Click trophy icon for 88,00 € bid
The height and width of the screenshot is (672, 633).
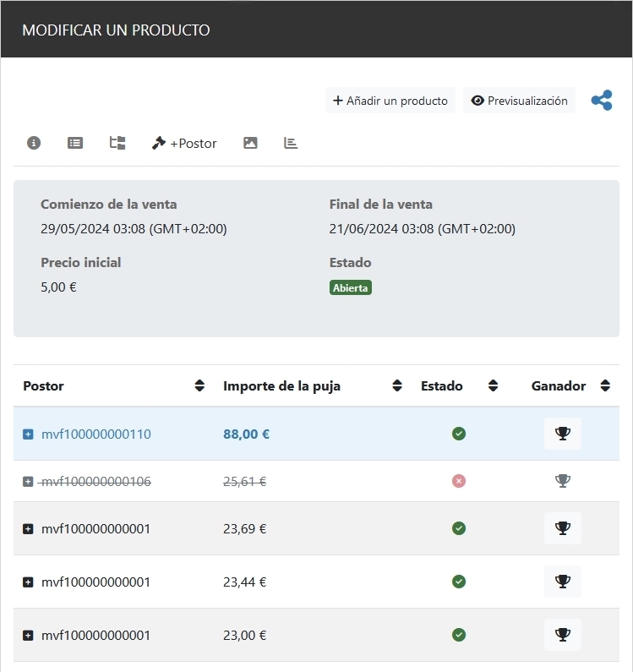562,434
